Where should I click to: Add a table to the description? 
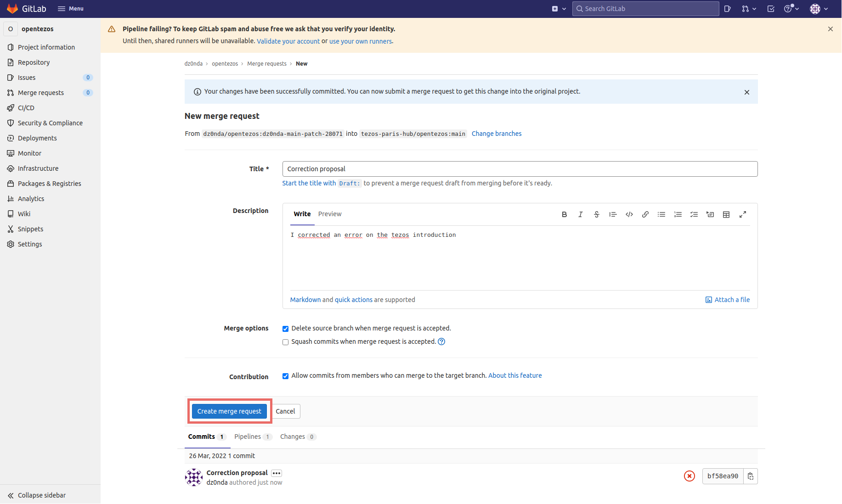click(726, 214)
